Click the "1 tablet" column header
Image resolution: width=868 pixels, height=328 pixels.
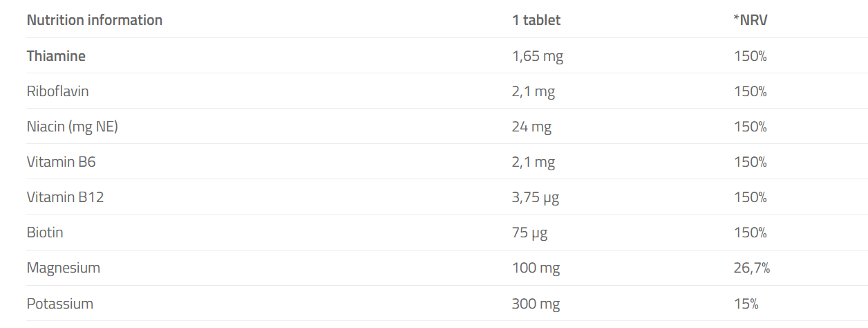pos(536,20)
